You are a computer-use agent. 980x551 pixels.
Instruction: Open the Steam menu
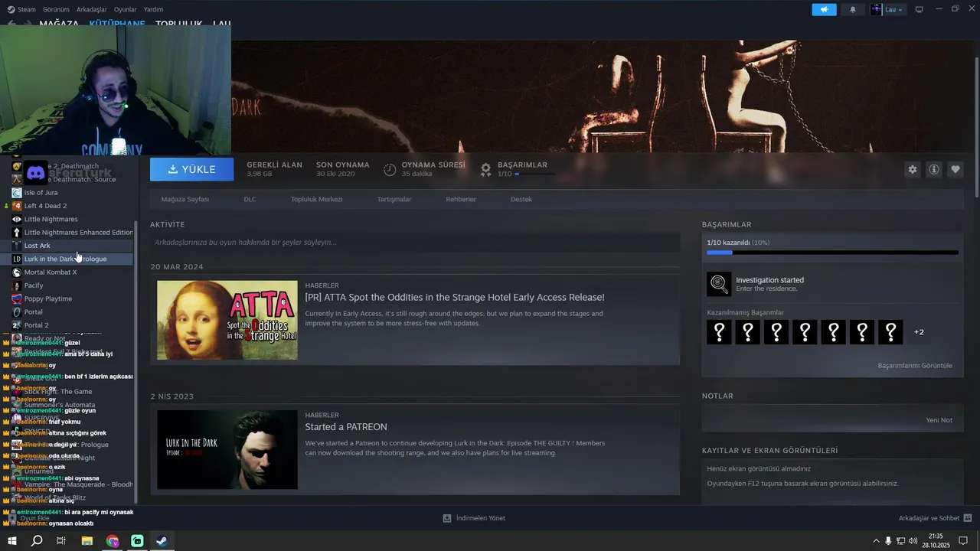pyautogui.click(x=21, y=9)
